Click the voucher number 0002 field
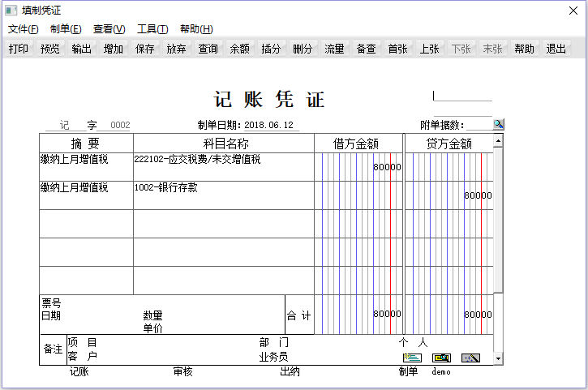Screen dimensions: 588x390 (x=114, y=125)
